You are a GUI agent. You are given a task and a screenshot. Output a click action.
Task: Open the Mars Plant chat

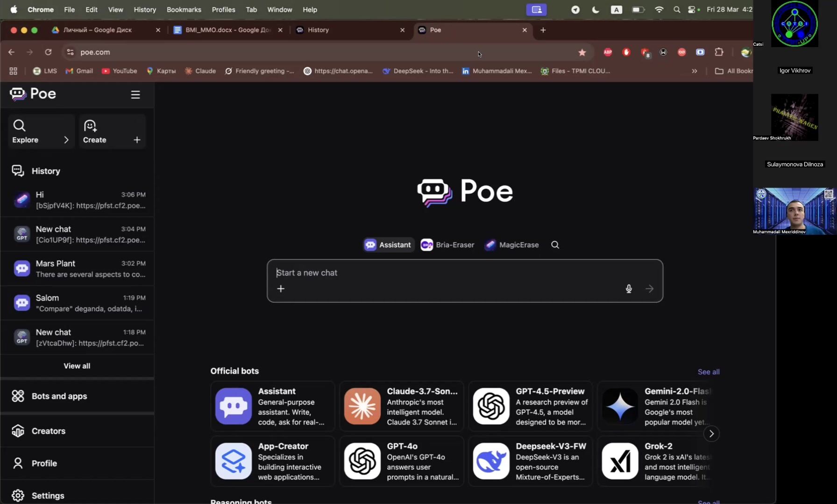pos(77,269)
